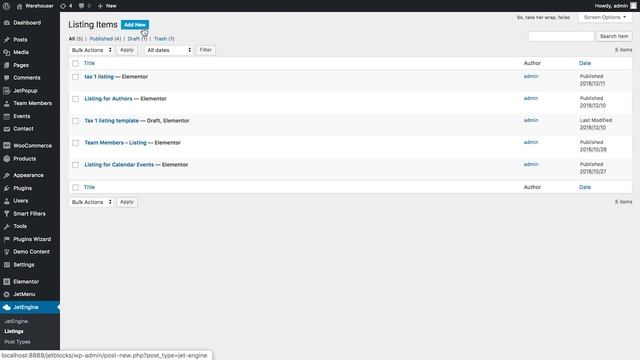The image size is (640, 360).
Task: Click the Contact envelope icon
Action: coord(7,129)
